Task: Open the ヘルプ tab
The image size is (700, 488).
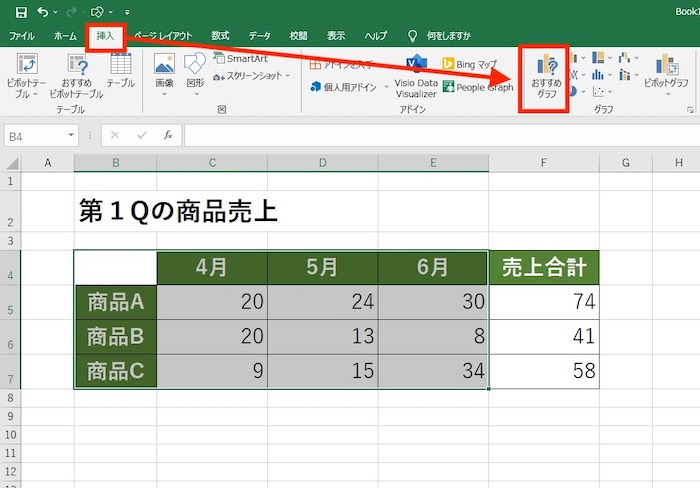Action: coord(375,36)
